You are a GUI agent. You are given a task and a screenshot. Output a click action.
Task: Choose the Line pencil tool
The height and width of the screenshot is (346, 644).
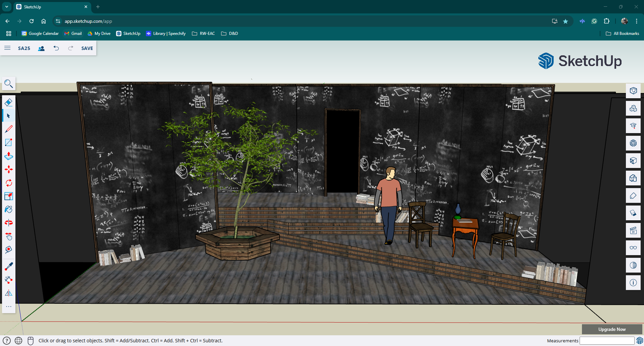pyautogui.click(x=9, y=129)
